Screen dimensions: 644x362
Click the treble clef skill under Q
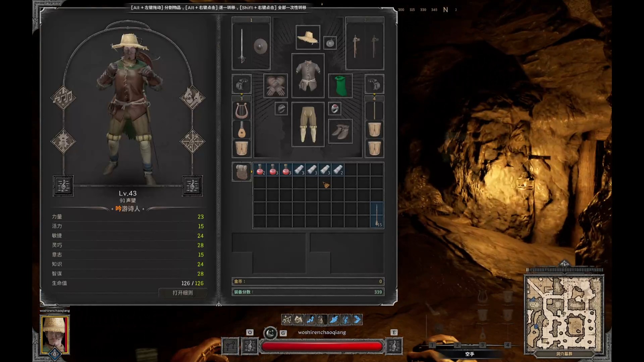pyautogui.click(x=249, y=346)
